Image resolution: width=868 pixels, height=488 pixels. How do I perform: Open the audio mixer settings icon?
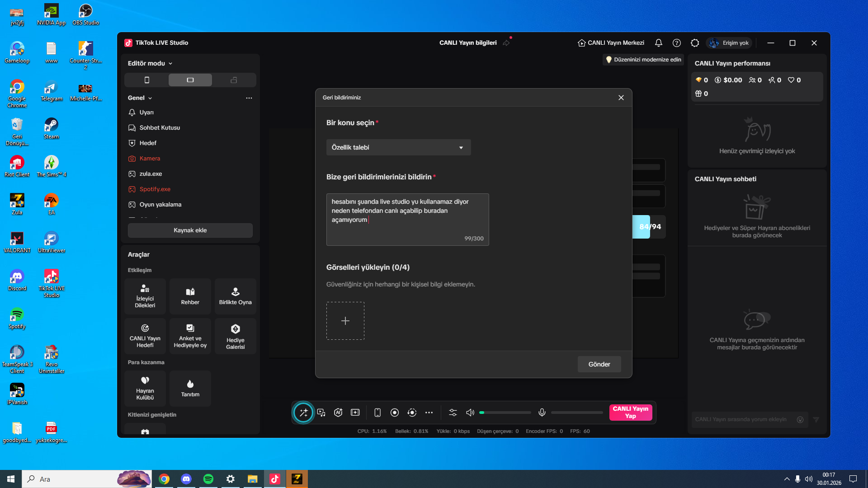[453, 413]
